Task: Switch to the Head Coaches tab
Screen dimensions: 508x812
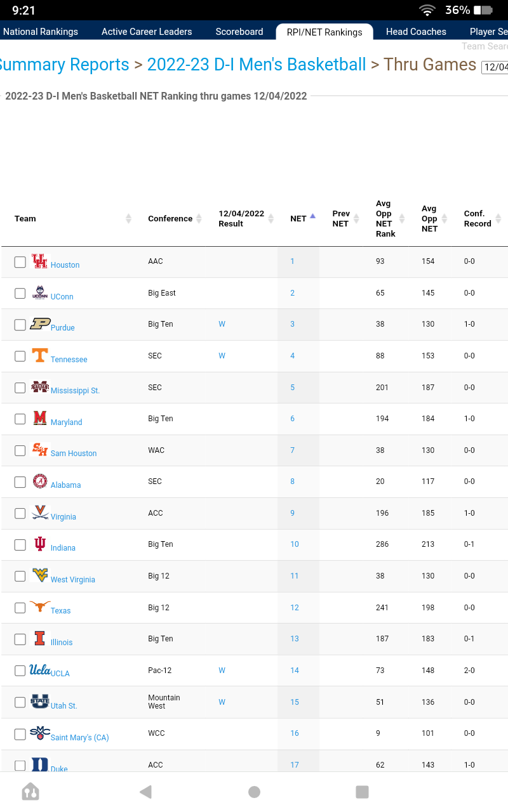Action: (x=416, y=32)
